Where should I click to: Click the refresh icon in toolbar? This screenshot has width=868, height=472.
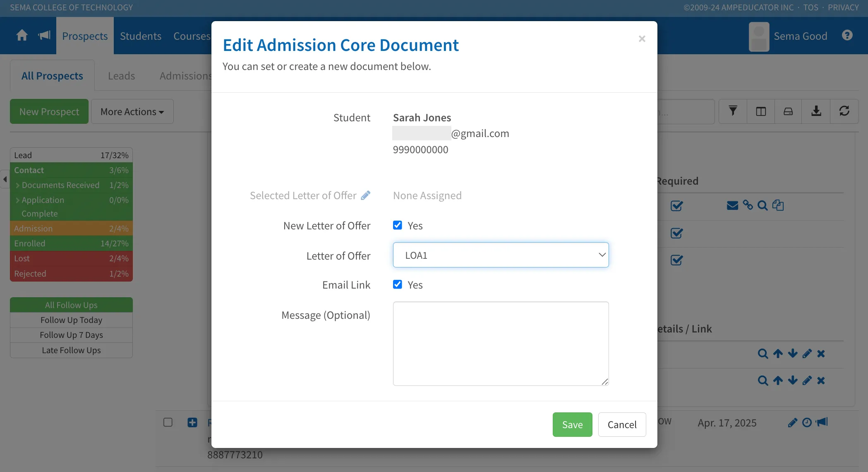[844, 111]
